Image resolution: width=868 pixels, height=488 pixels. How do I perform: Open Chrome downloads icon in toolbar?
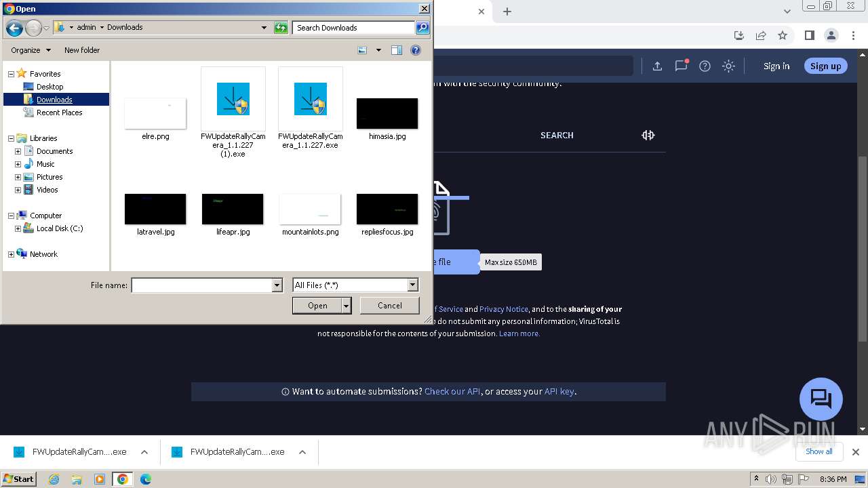(x=739, y=35)
